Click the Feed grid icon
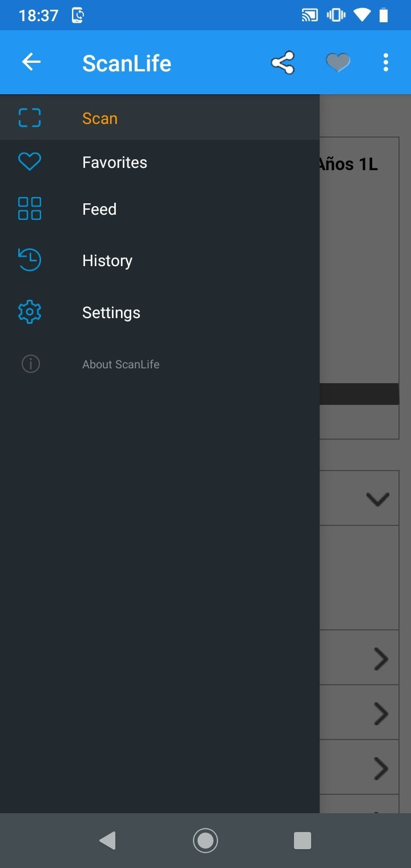This screenshot has width=411, height=868. (x=30, y=208)
